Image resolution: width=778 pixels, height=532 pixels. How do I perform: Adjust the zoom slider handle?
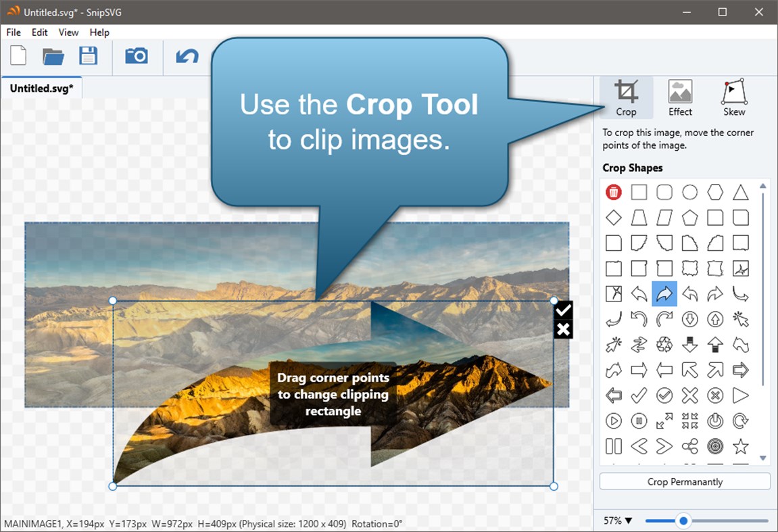(x=683, y=521)
